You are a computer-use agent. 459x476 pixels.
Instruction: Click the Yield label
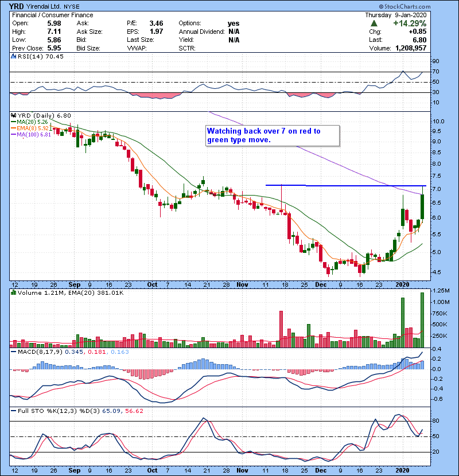186,40
